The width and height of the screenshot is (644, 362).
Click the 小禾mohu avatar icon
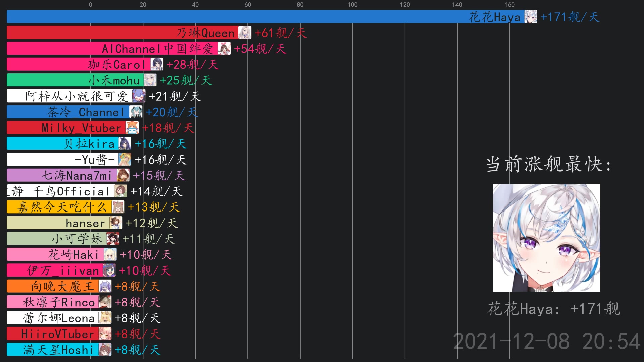tap(150, 80)
